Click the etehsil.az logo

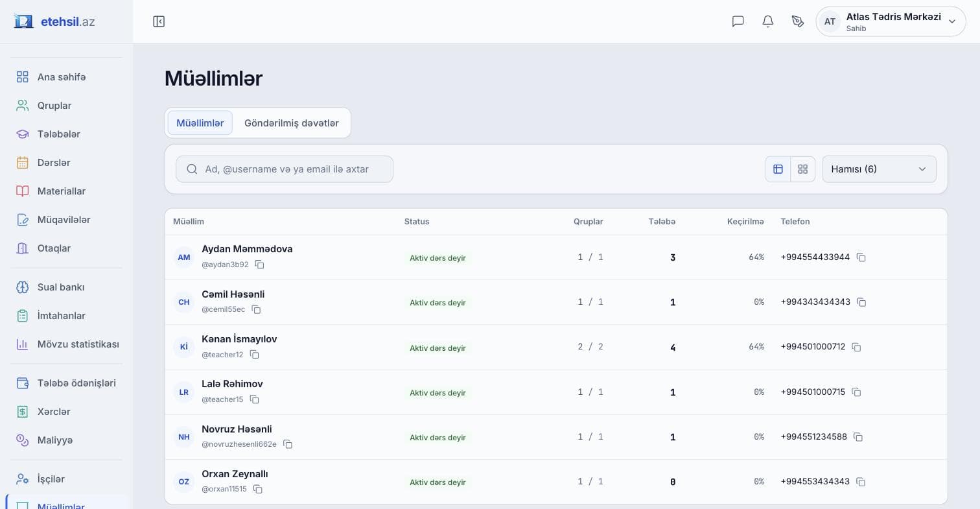(54, 21)
